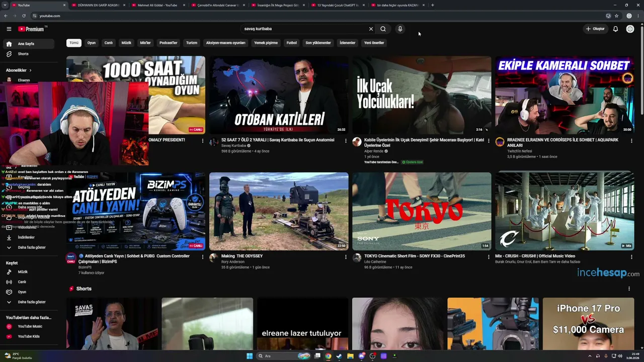The image size is (644, 362).
Task: Open options for Atölyeden Canlı Yayın video
Action: (203, 257)
